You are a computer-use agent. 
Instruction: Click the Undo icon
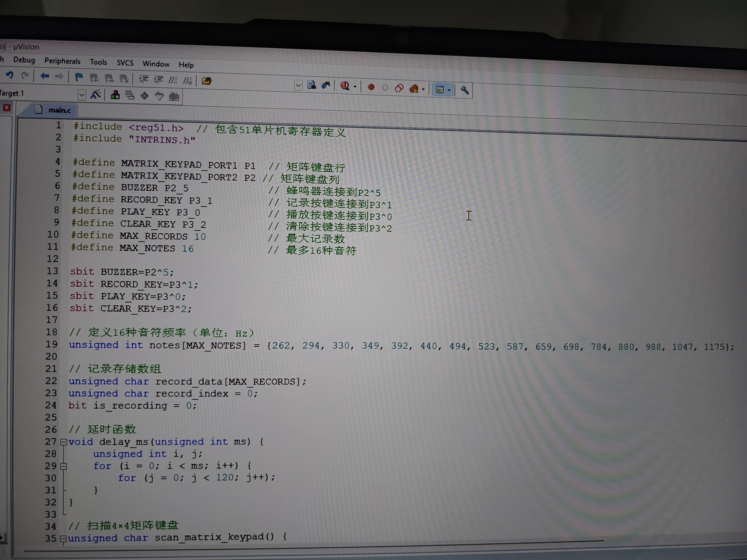pos(9,75)
